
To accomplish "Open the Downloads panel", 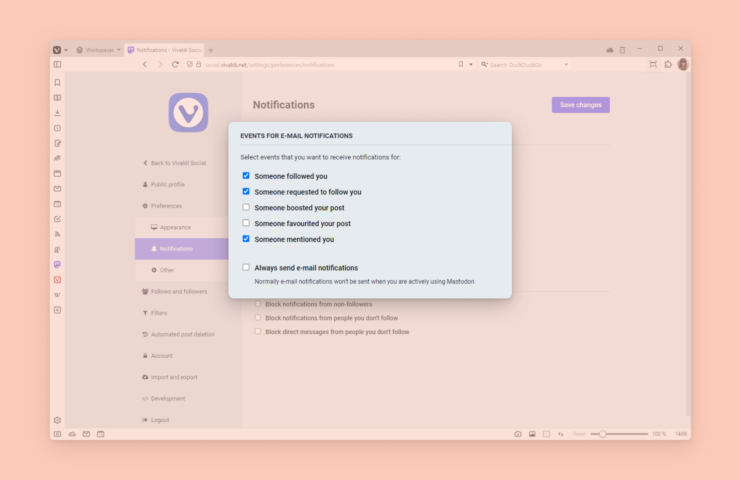I will point(57,113).
